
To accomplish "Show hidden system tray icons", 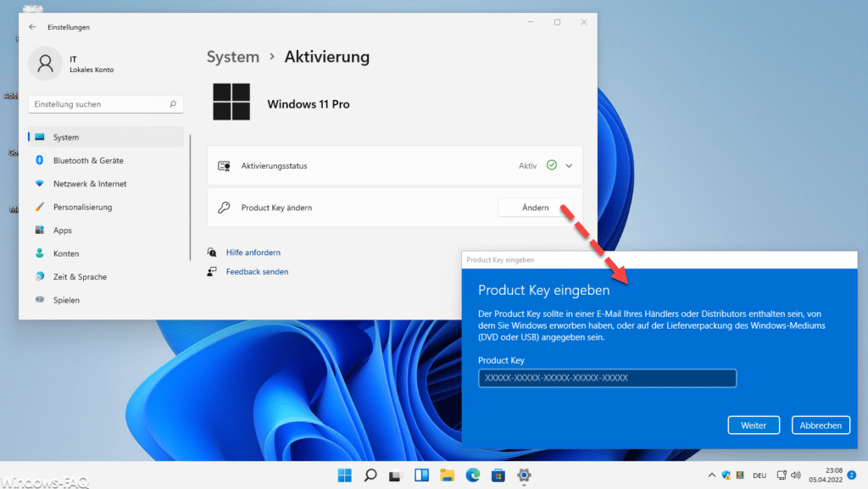I will (711, 475).
